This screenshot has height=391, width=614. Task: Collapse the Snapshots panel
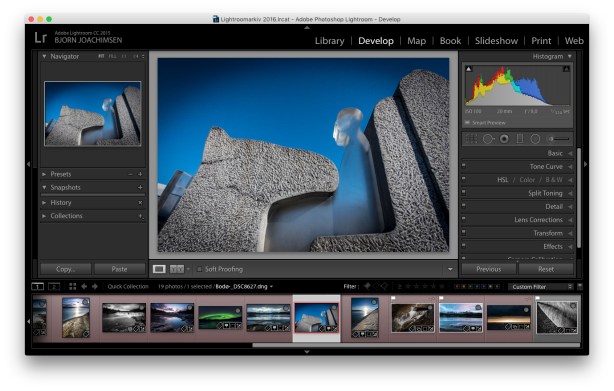[44, 187]
